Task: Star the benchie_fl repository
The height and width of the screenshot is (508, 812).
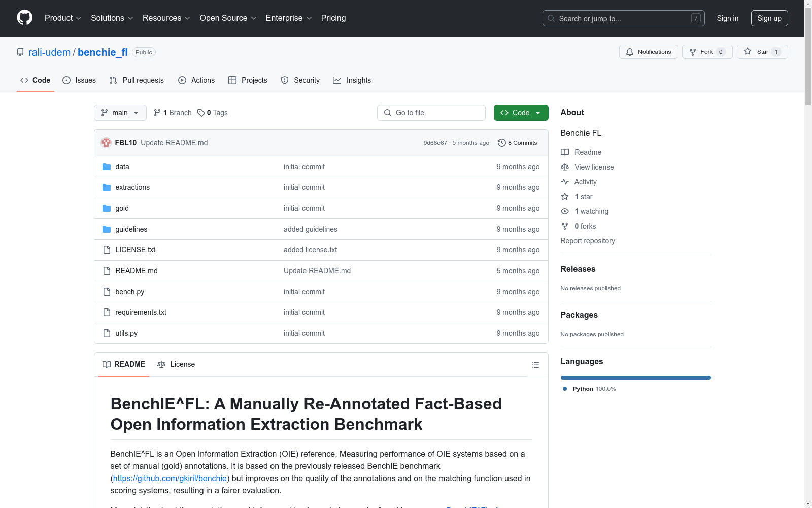Action: (762, 52)
